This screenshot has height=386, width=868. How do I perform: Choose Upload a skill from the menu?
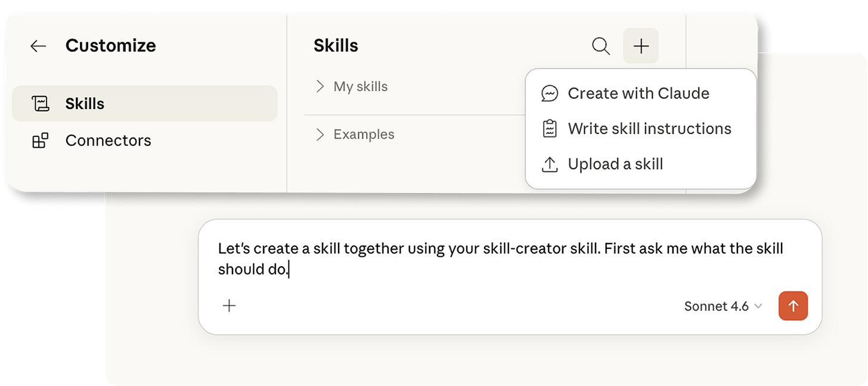click(641, 164)
